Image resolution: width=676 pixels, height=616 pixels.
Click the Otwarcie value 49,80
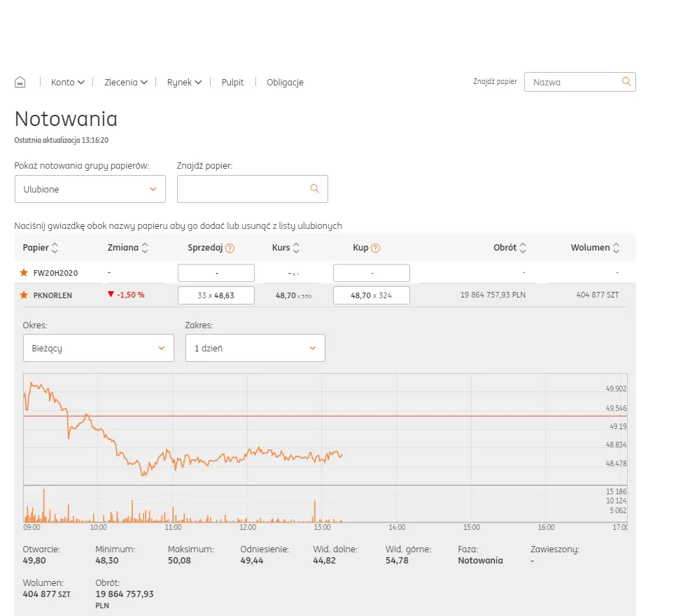pos(34,561)
